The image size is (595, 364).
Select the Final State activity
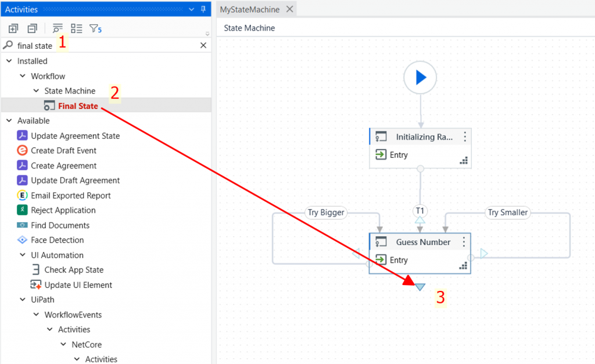coord(78,106)
